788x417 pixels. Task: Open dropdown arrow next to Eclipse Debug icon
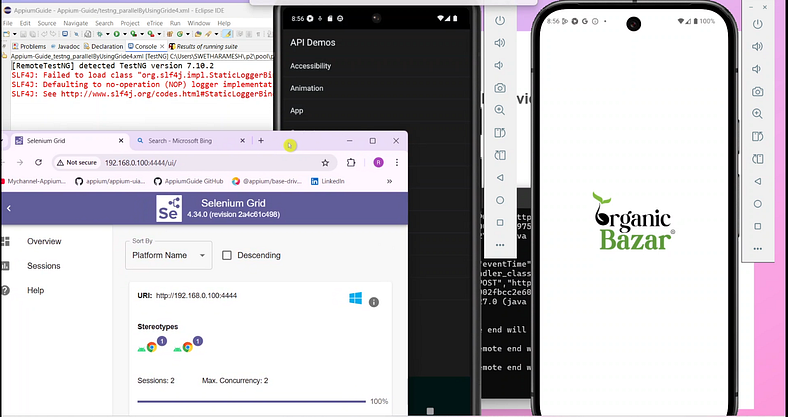108,34
